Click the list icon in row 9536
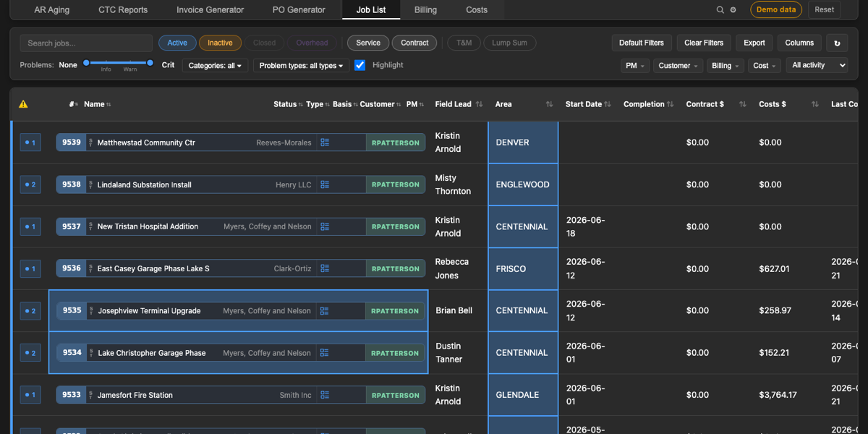 [x=325, y=268]
